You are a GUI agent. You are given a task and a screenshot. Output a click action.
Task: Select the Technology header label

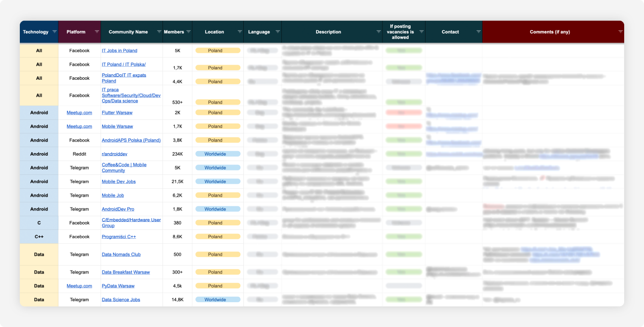click(x=36, y=32)
